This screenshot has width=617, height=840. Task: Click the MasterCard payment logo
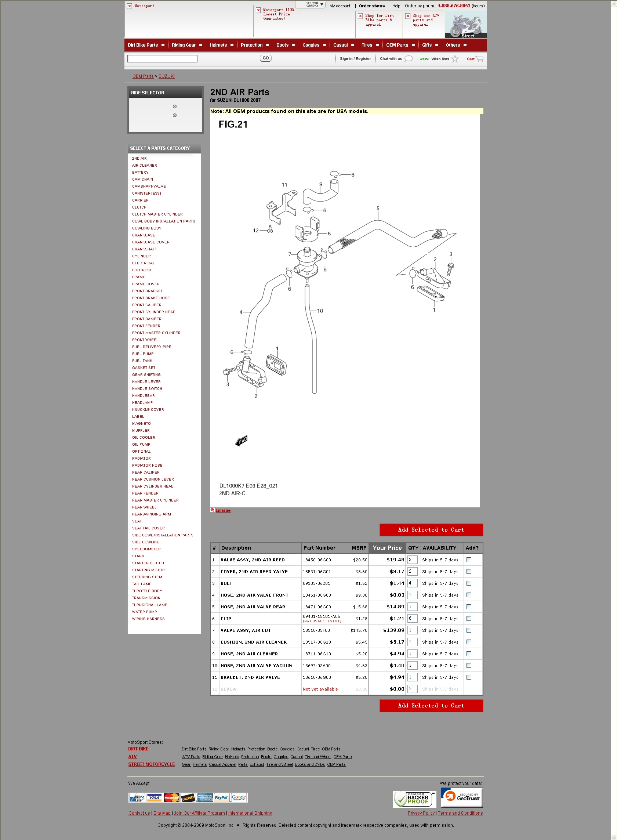[x=171, y=798]
